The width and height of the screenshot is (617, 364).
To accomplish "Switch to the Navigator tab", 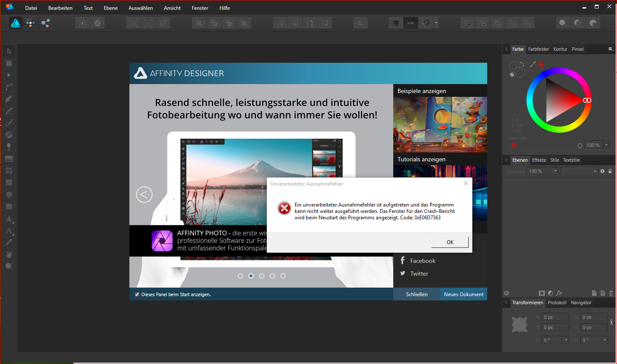I will coord(581,303).
